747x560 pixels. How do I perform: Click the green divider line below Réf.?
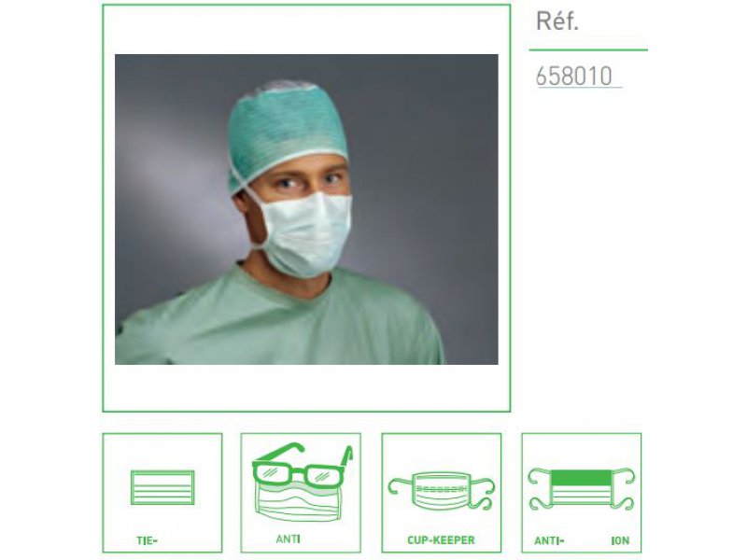tap(588, 49)
